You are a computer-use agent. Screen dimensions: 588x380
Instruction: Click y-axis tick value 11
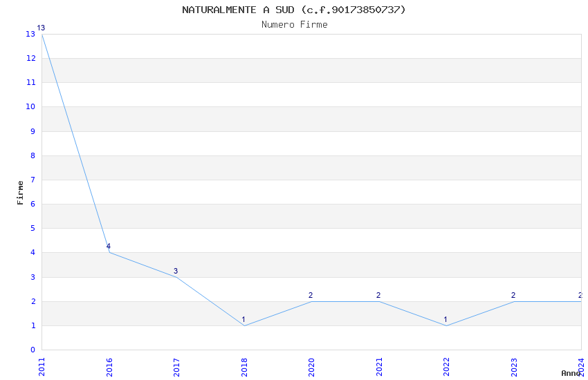[x=30, y=82]
